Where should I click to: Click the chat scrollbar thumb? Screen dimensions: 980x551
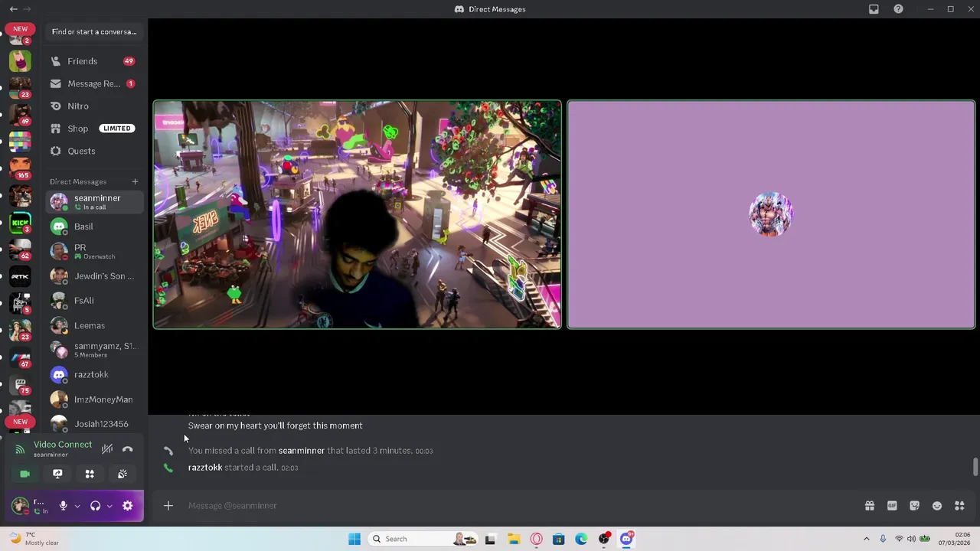click(975, 468)
